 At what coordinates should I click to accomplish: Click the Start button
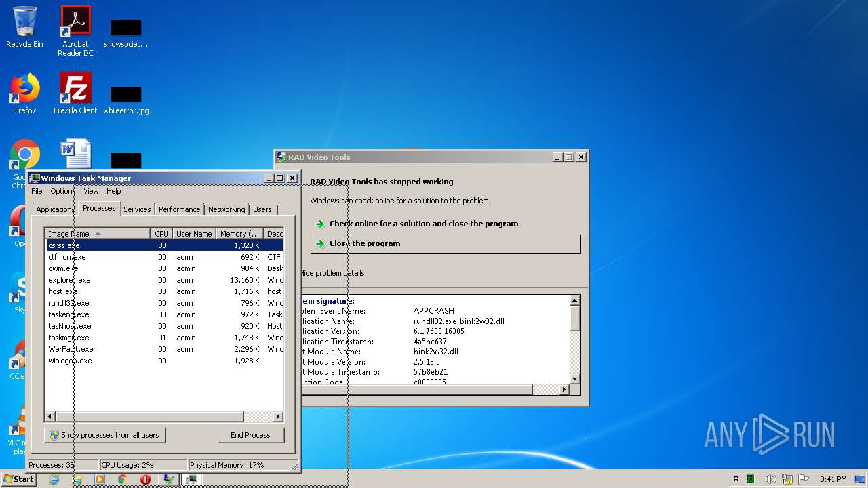click(x=18, y=479)
